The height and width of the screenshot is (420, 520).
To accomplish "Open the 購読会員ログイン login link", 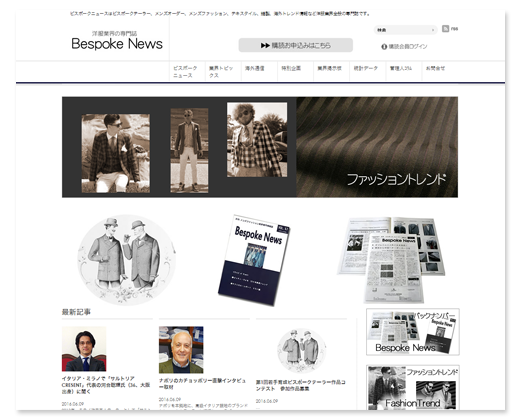I will [408, 47].
